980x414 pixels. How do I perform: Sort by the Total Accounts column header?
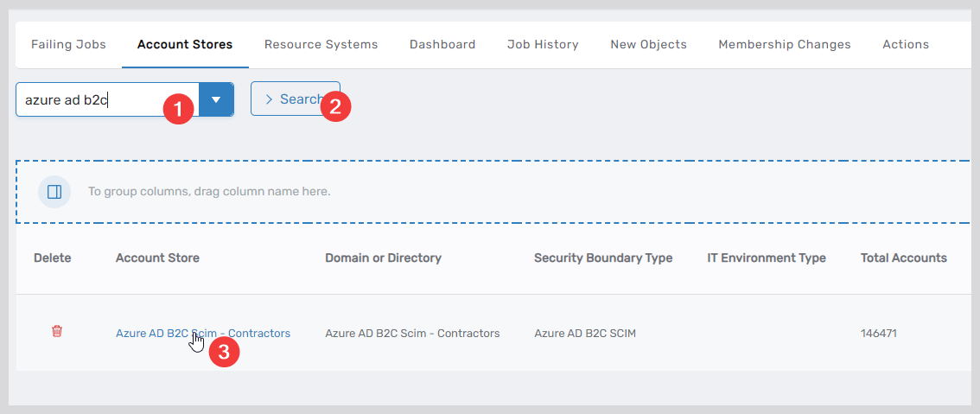(903, 258)
